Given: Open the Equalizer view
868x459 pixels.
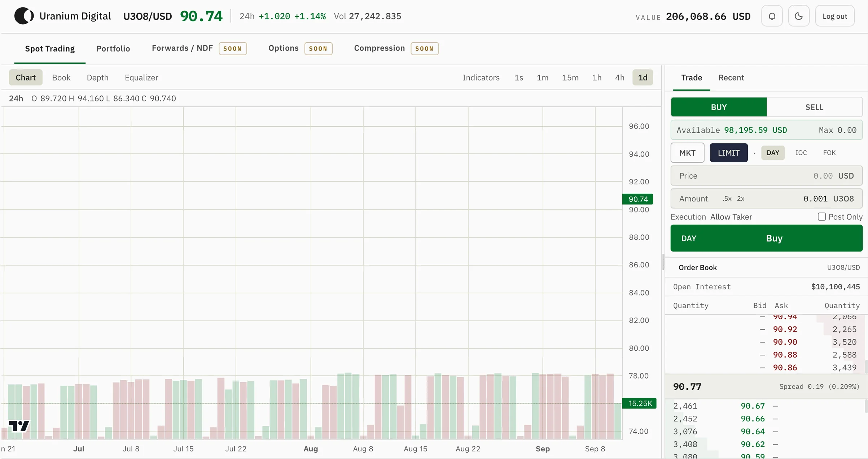Looking at the screenshot, I should point(141,78).
